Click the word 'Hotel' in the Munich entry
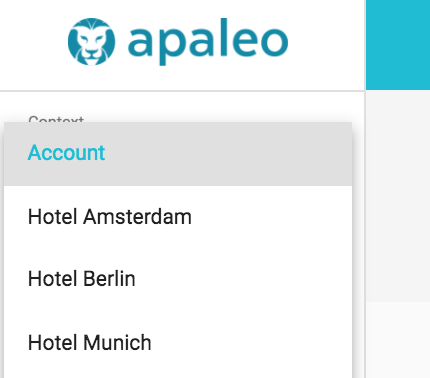This screenshot has width=430, height=378. (52, 343)
